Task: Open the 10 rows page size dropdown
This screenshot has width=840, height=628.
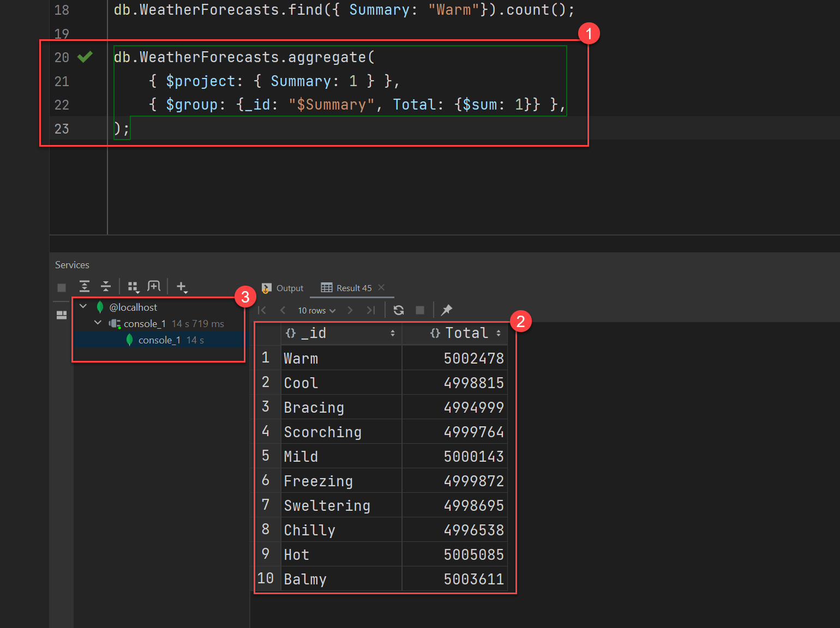Action: (316, 310)
